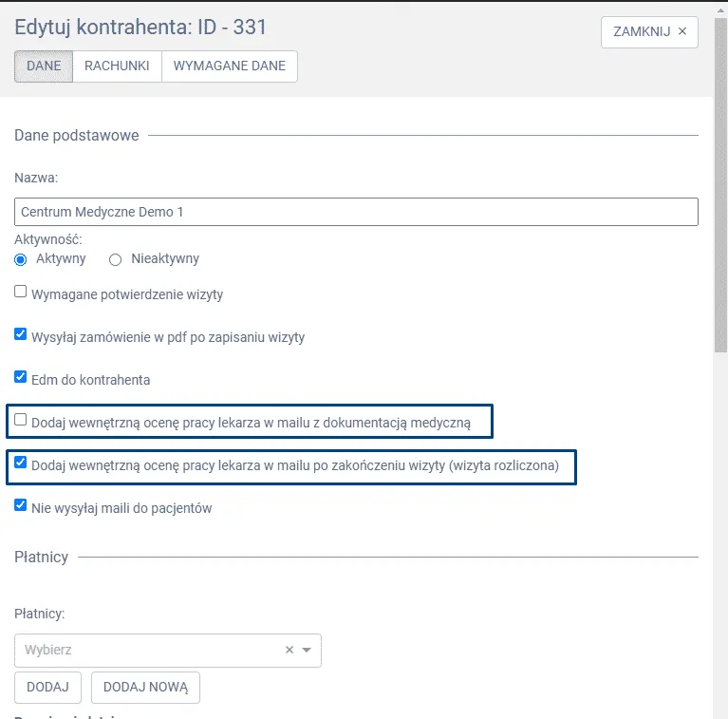728x719 pixels.
Task: Click the Nazwa input field
Action: pos(356,212)
